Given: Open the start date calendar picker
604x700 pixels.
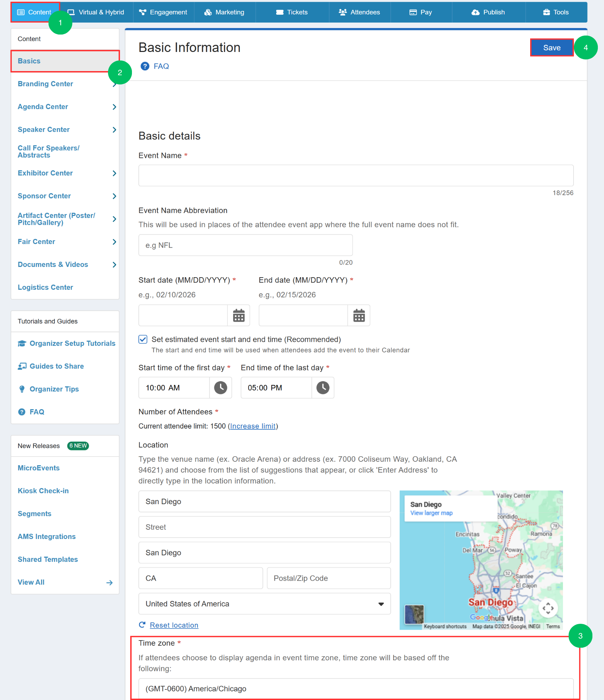Looking at the screenshot, I should 239,315.
